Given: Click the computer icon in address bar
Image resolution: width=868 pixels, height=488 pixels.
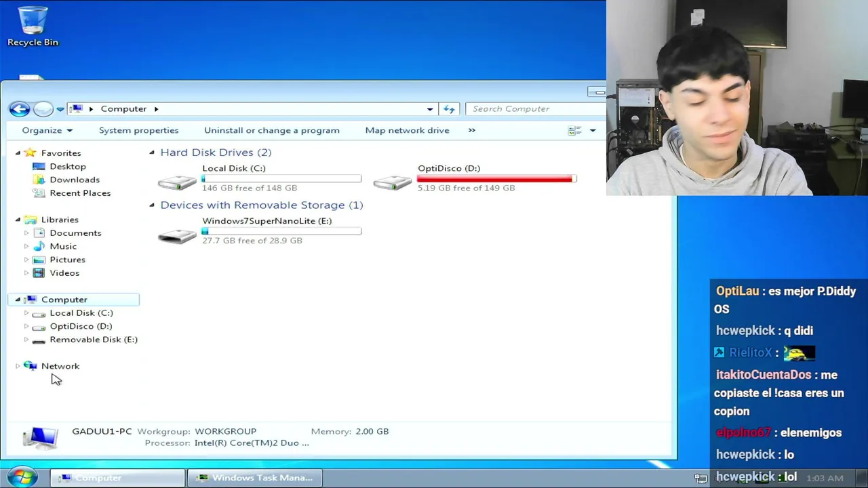Looking at the screenshot, I should pos(77,108).
